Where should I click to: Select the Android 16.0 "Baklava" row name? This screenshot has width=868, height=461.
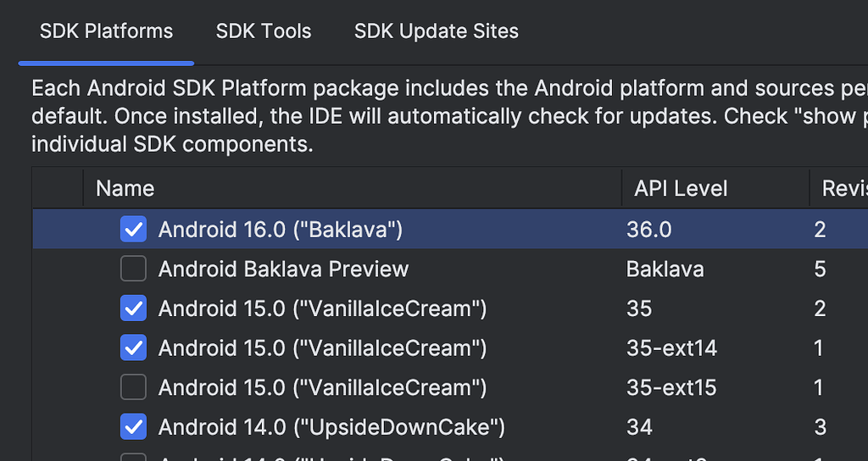280,229
